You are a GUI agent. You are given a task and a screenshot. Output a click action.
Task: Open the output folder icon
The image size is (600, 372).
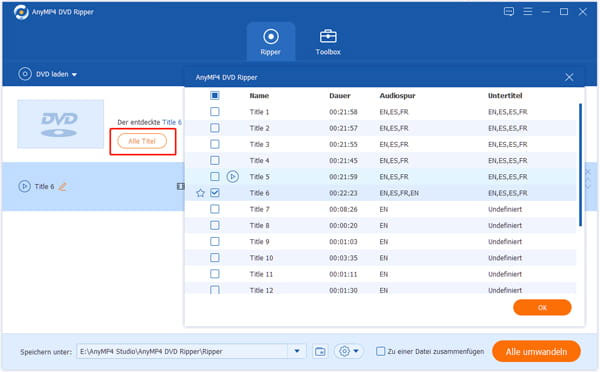coord(320,351)
